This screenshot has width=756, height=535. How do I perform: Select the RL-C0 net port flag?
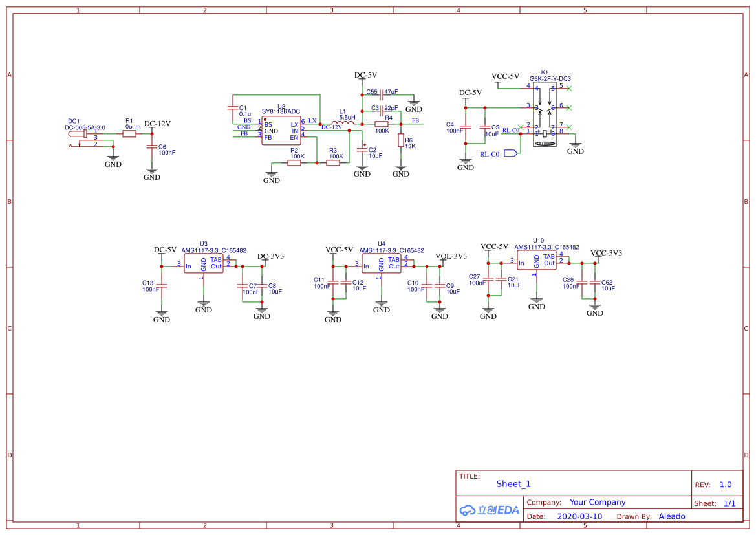point(511,153)
